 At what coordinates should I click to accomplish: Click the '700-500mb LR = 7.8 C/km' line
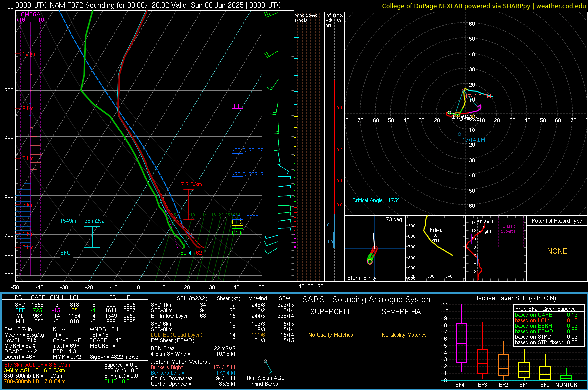tap(35, 381)
